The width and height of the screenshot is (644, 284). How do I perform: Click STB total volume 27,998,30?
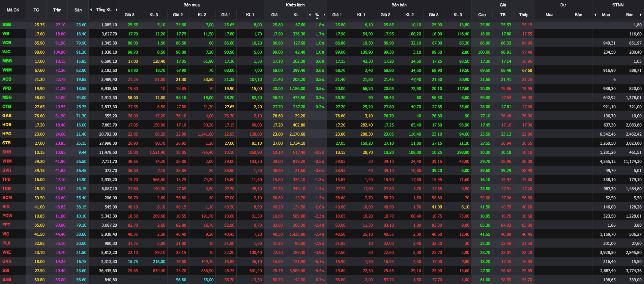tap(108, 143)
